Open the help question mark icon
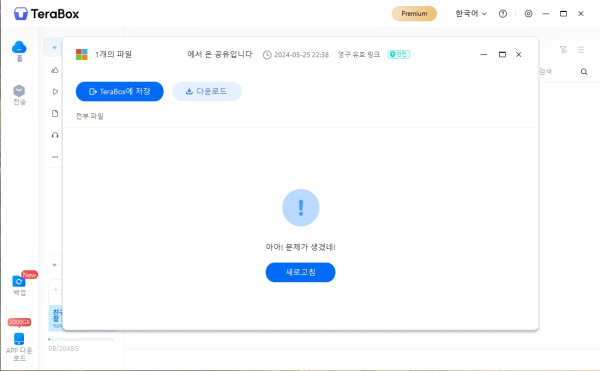Viewport: 600px width, 371px height. point(503,14)
